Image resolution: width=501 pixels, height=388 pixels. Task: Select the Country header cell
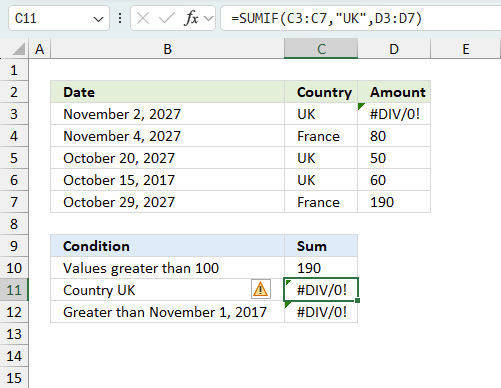point(321,92)
